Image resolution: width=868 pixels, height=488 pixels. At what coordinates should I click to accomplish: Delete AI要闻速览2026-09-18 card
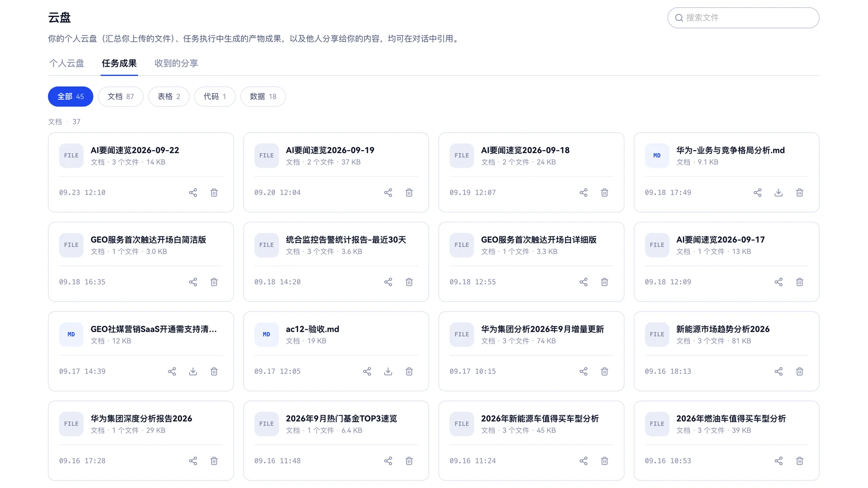pyautogui.click(x=604, y=193)
